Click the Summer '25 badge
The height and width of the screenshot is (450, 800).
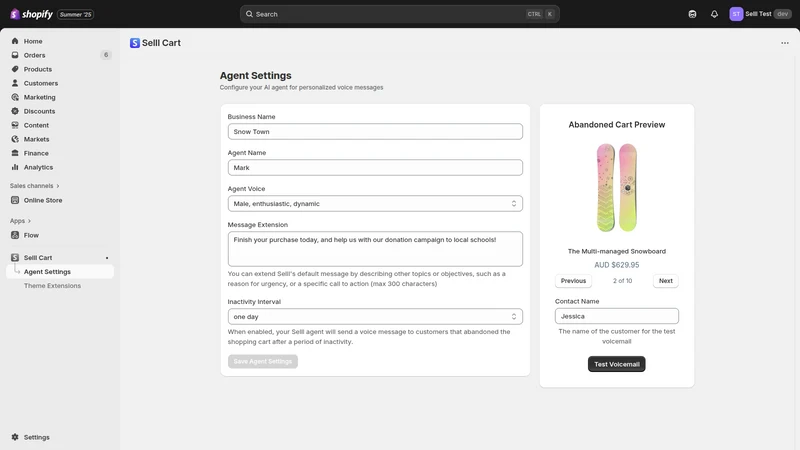[76, 14]
